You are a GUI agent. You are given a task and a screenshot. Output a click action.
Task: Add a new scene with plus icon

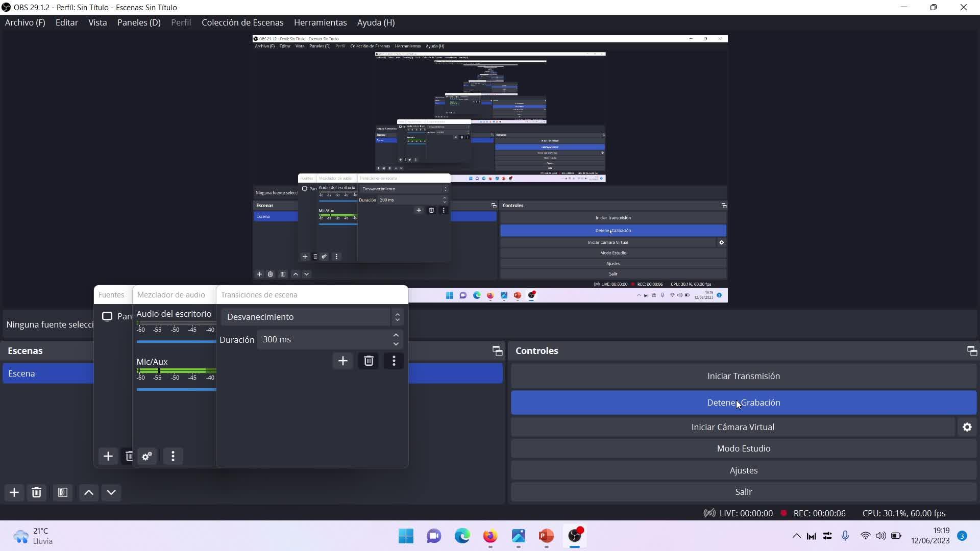[x=14, y=492]
